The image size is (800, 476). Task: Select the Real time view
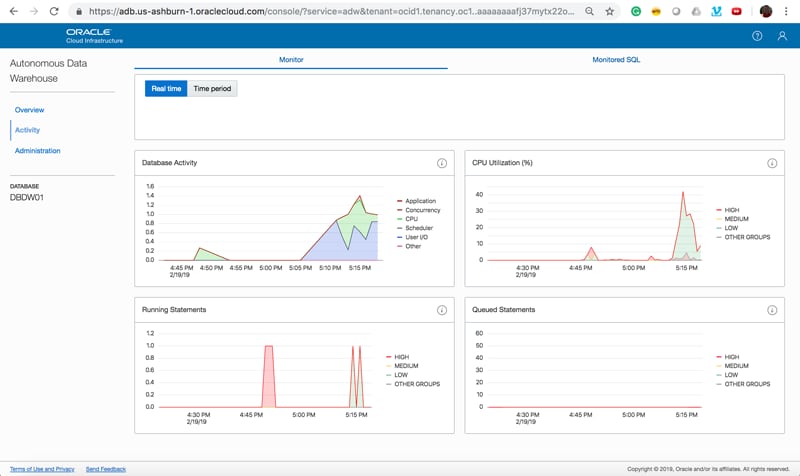[x=166, y=88]
